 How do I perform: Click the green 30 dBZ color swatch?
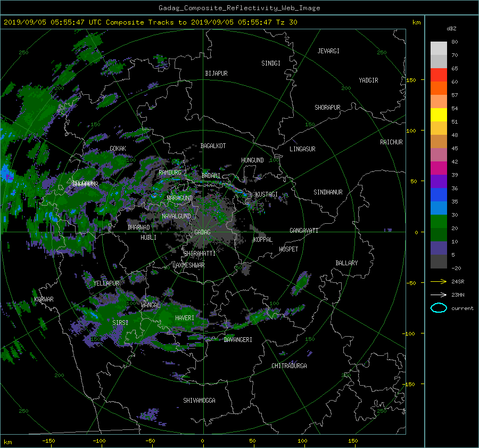coord(439,221)
